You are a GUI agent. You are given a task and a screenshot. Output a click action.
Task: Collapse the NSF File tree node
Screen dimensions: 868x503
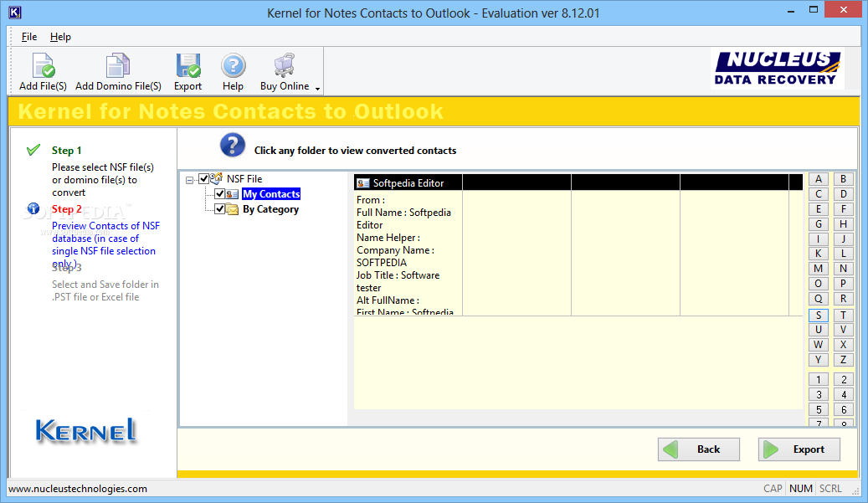point(190,180)
